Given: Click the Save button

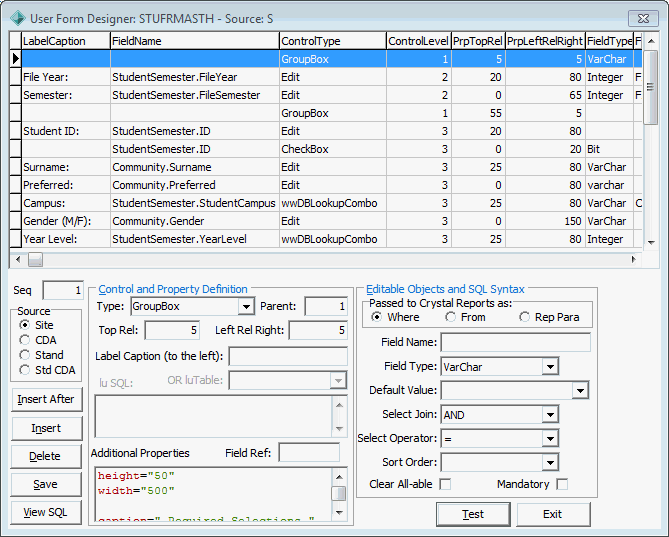Looking at the screenshot, I should (x=46, y=485).
